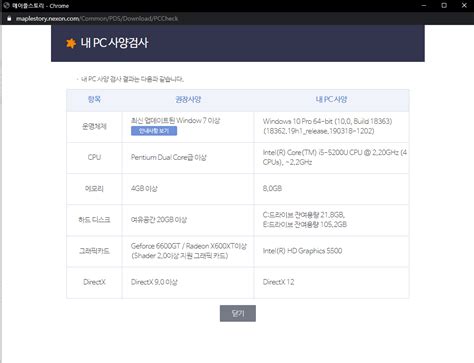Viewport: 474px width, 363px height.
Task: Close the Chrome window
Action: click(x=464, y=6)
